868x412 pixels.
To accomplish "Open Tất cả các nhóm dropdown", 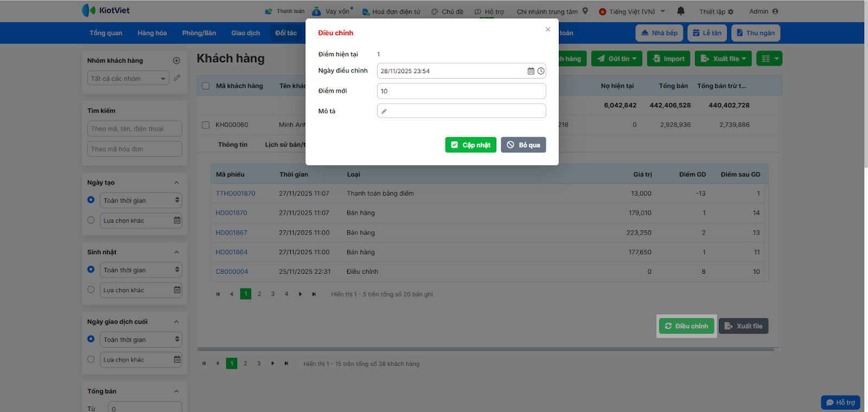I will tap(129, 79).
